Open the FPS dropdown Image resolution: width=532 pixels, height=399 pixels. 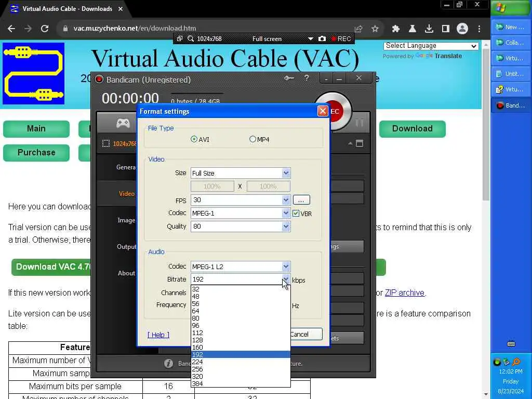286,200
